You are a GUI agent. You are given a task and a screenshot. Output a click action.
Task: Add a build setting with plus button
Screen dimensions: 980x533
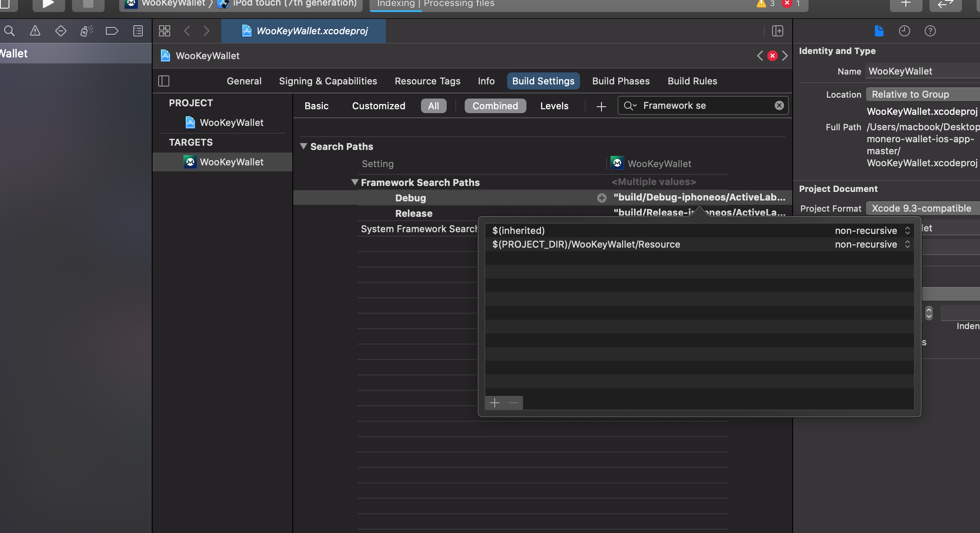601,106
